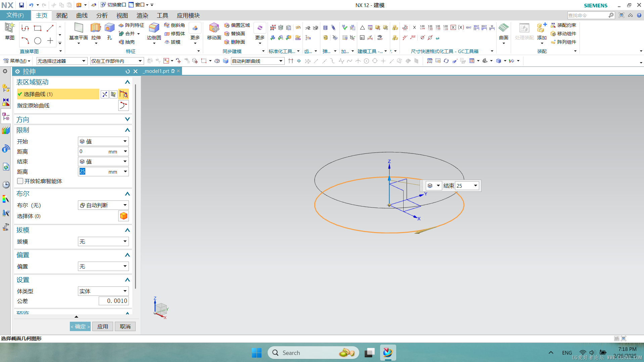
Task: Choose the Trim Body (修剪体) tool
Action: point(175,34)
